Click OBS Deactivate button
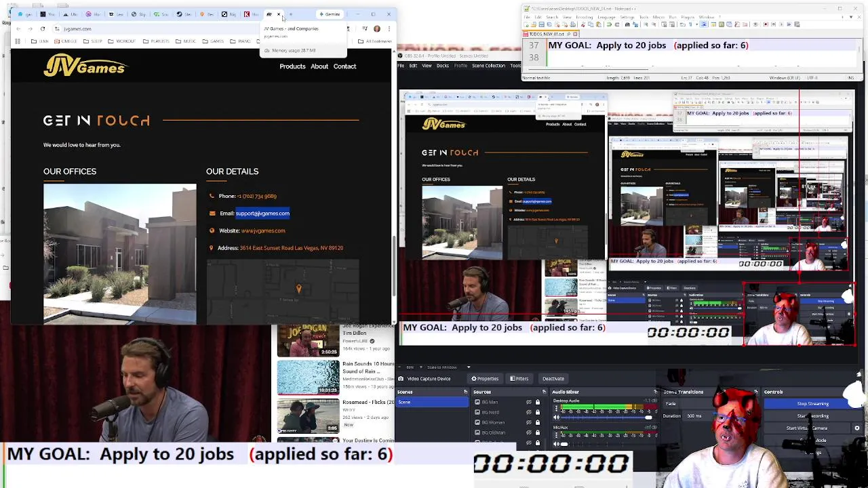The width and height of the screenshot is (868, 488). point(553,379)
